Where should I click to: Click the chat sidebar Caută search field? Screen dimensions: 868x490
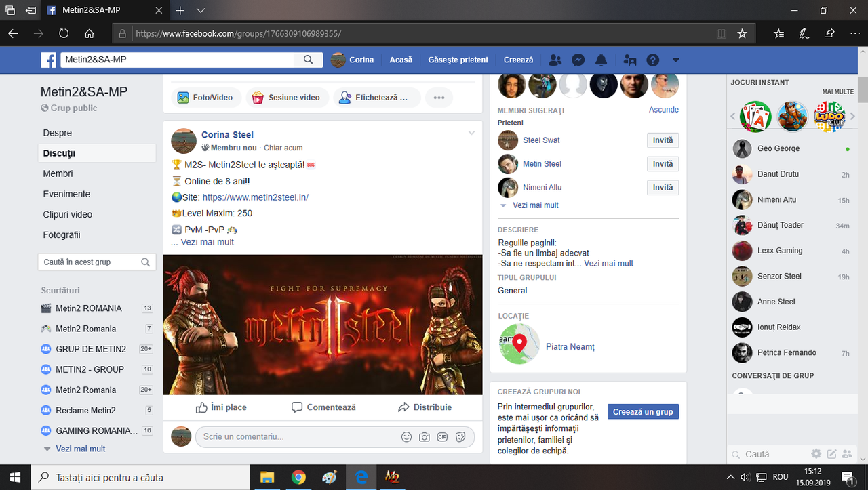coord(769,454)
